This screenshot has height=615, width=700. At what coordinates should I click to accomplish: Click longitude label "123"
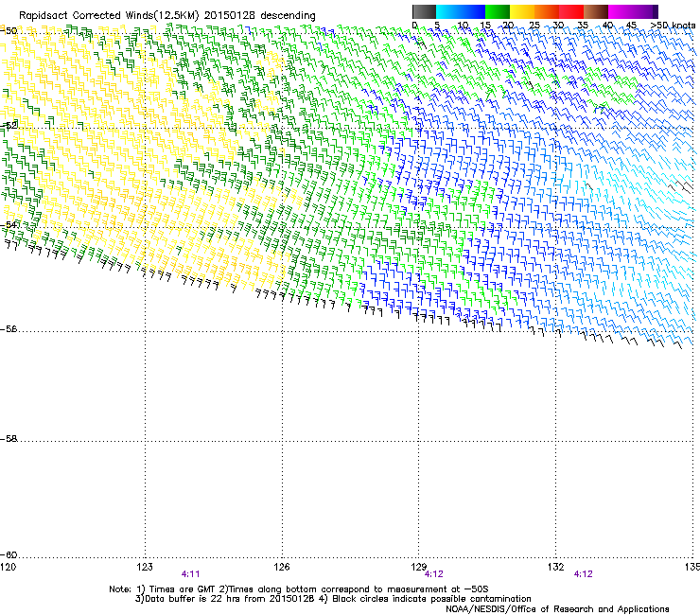tap(145, 567)
